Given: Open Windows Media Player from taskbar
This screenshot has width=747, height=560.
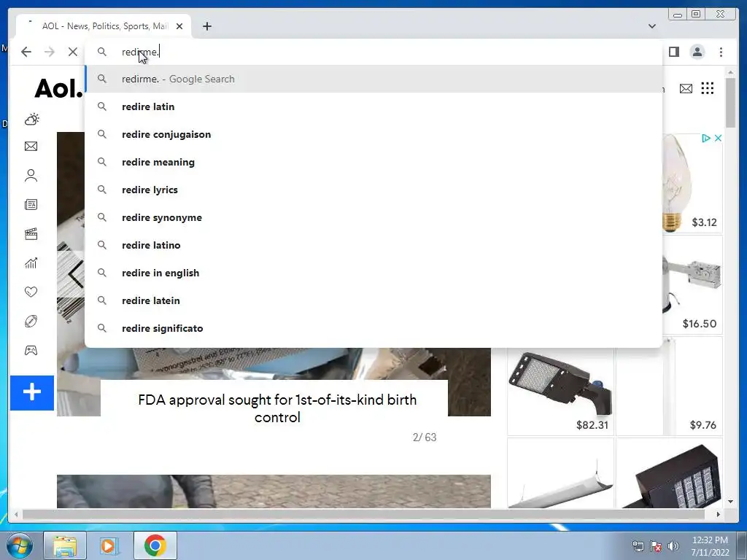Looking at the screenshot, I should tap(109, 545).
